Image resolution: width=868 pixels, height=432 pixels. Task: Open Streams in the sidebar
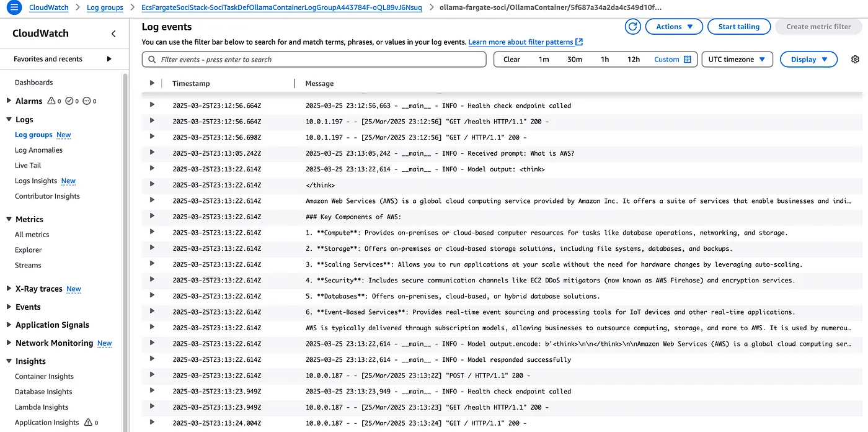point(28,265)
